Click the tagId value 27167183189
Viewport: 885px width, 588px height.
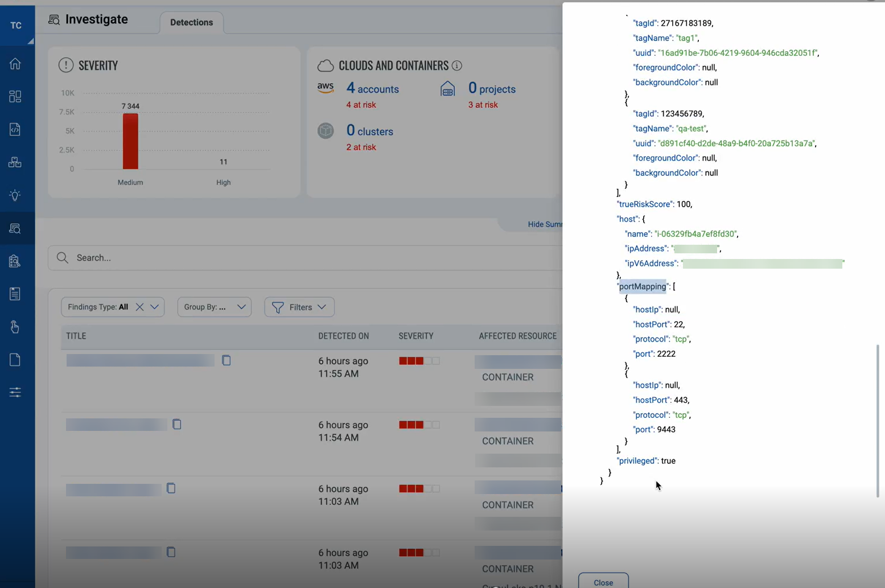[x=686, y=23]
